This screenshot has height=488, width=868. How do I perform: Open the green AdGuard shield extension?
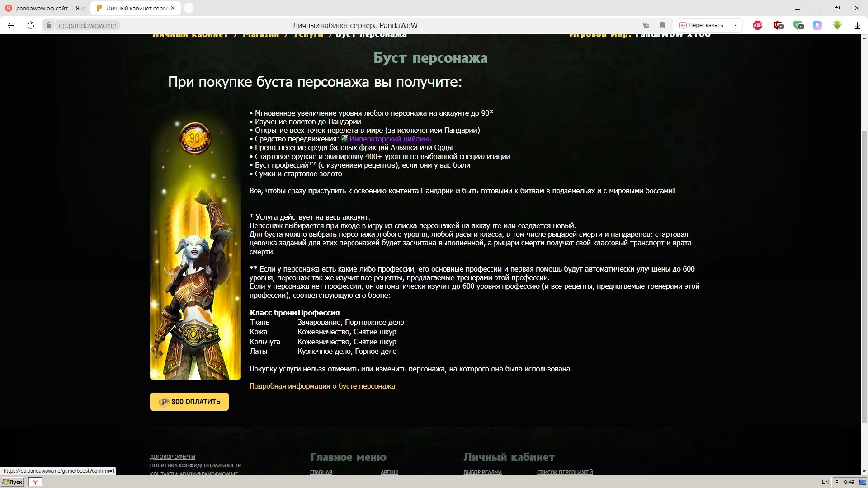[798, 25]
